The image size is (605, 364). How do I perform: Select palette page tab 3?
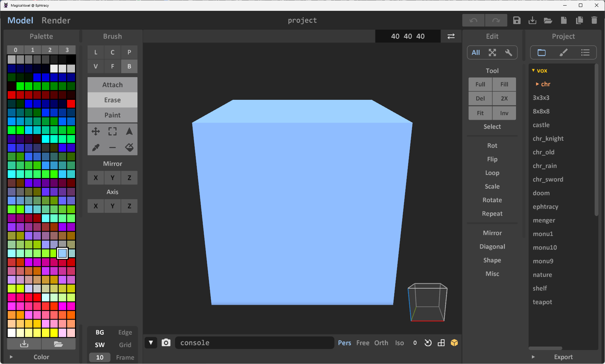click(x=67, y=50)
